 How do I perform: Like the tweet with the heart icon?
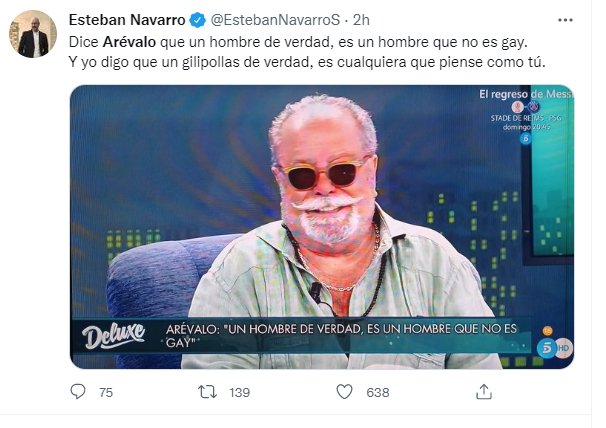(x=344, y=392)
